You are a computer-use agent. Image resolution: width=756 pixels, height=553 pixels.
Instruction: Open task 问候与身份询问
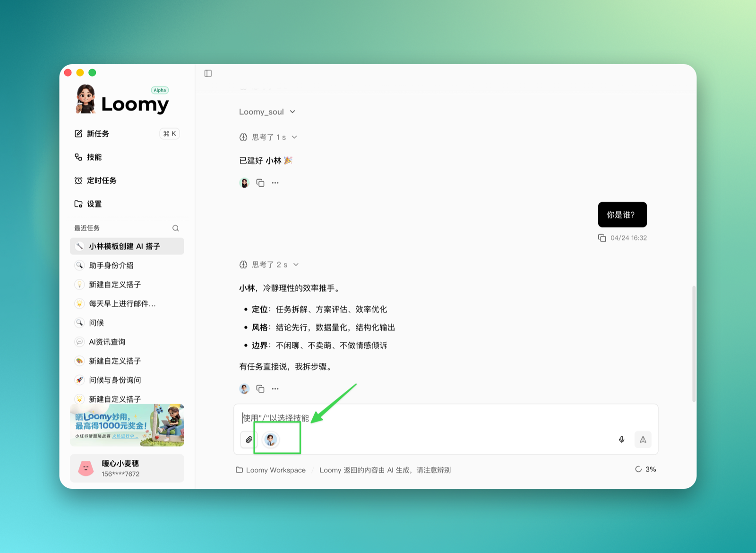tap(127, 380)
